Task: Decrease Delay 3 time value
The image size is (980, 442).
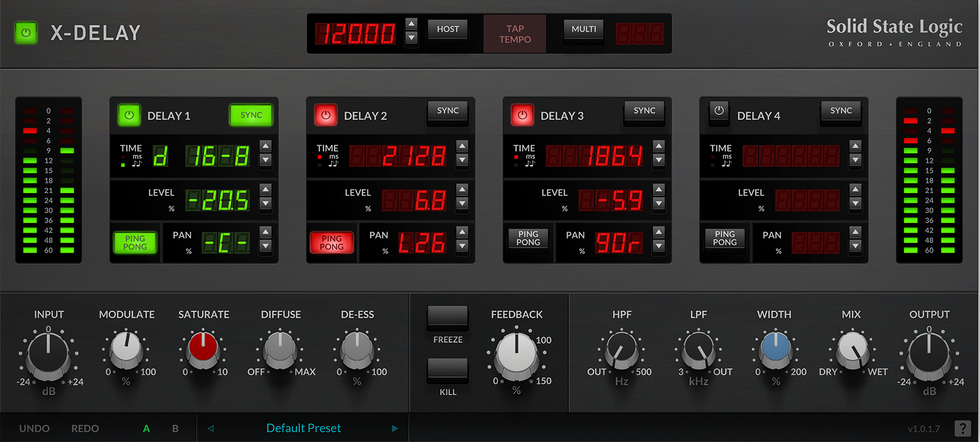Action: 658,160
